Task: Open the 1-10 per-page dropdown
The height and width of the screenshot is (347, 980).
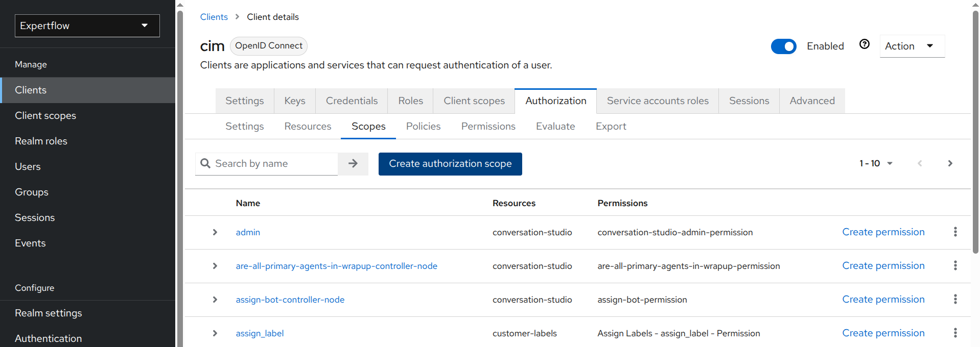Action: coord(876,164)
